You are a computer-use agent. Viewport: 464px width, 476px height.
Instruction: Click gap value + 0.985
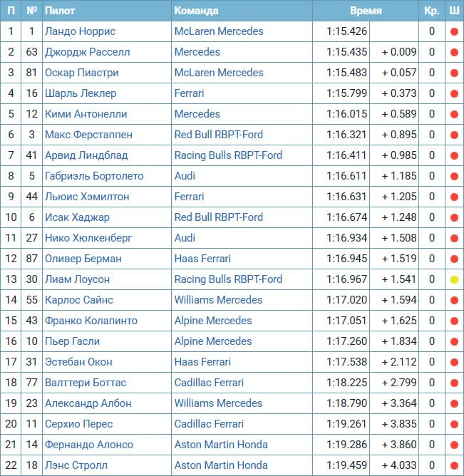coord(399,155)
